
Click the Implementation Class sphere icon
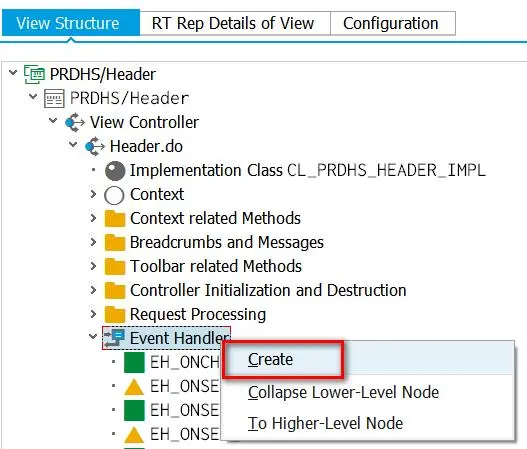click(x=115, y=171)
